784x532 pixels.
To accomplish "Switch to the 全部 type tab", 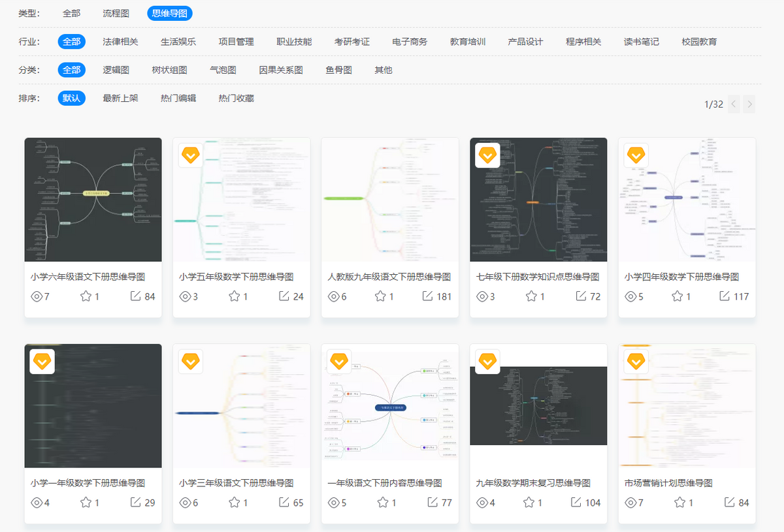I will (71, 12).
